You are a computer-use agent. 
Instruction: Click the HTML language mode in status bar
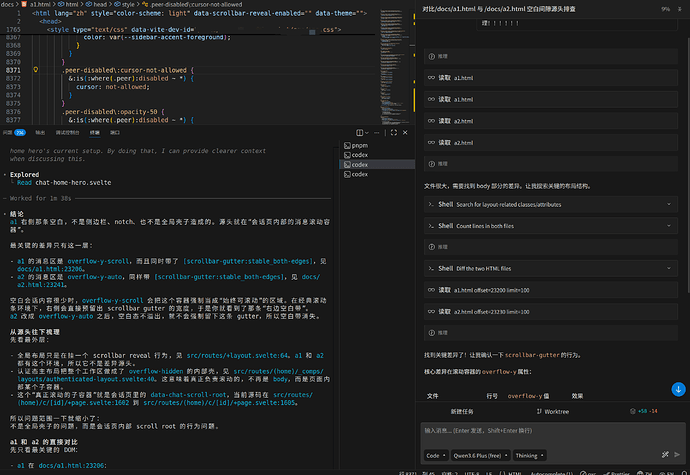click(514, 473)
